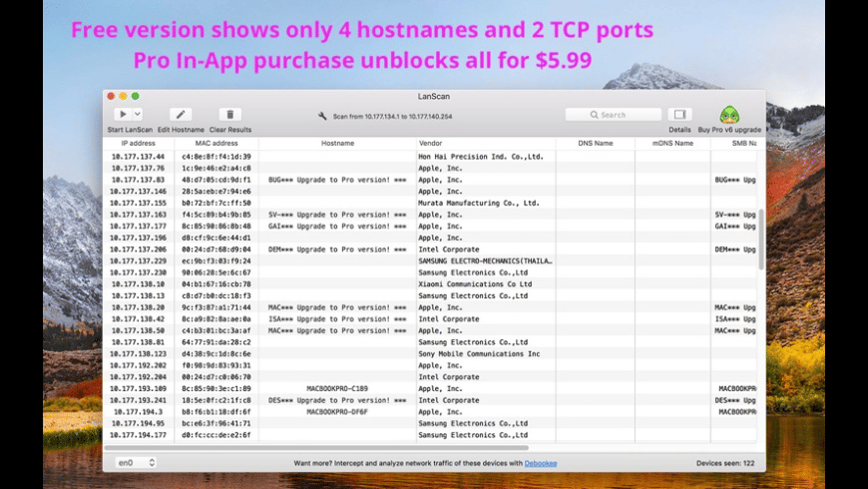The height and width of the screenshot is (489, 868).
Task: Open the en0 interface selector
Action: (x=136, y=462)
